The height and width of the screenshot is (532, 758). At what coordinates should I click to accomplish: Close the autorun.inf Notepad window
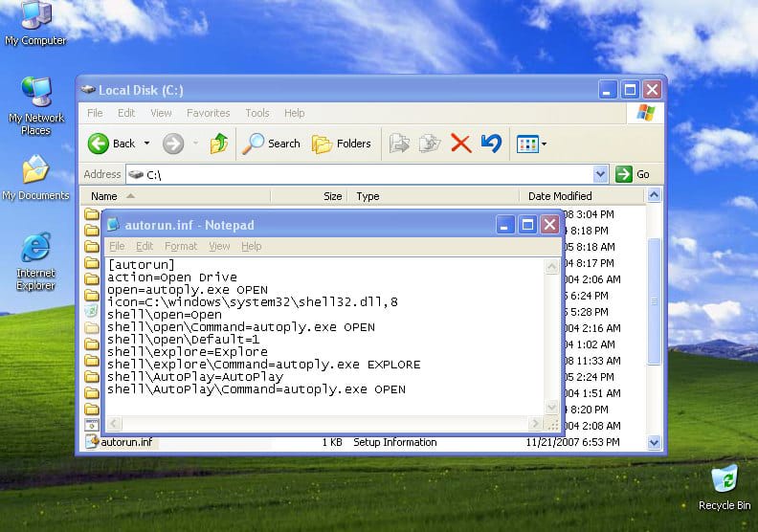549,224
